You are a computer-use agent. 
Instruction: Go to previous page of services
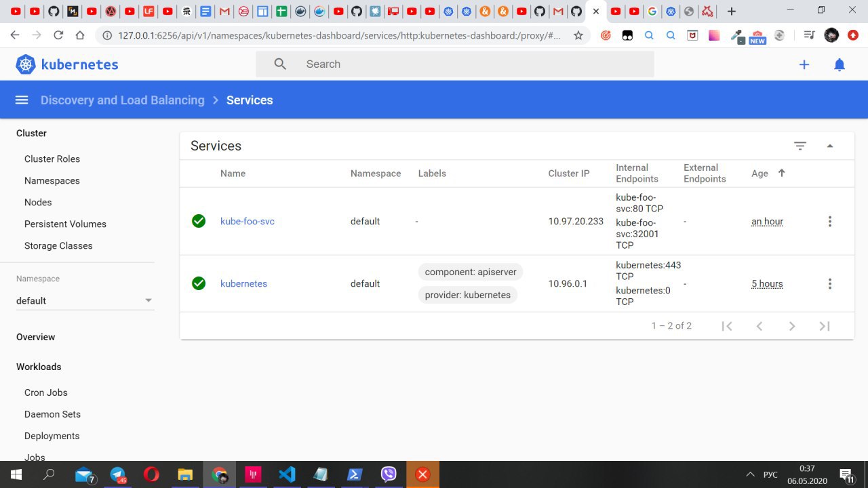point(759,326)
